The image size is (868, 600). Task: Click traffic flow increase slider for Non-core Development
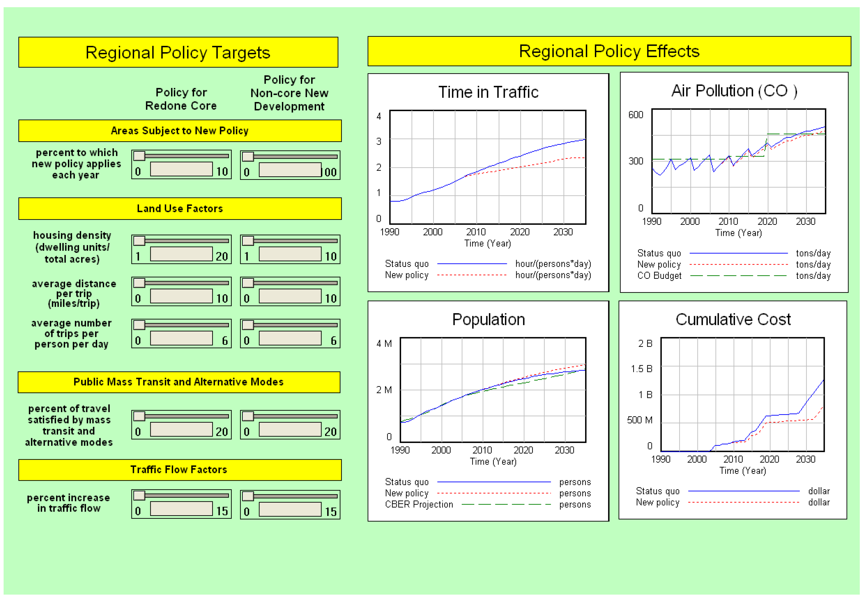pyautogui.click(x=248, y=496)
